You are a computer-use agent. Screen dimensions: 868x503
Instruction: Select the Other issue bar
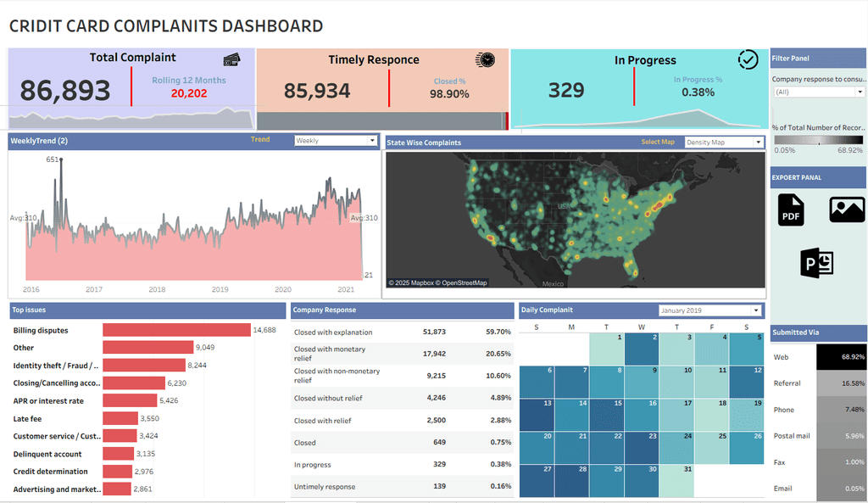tap(147, 347)
